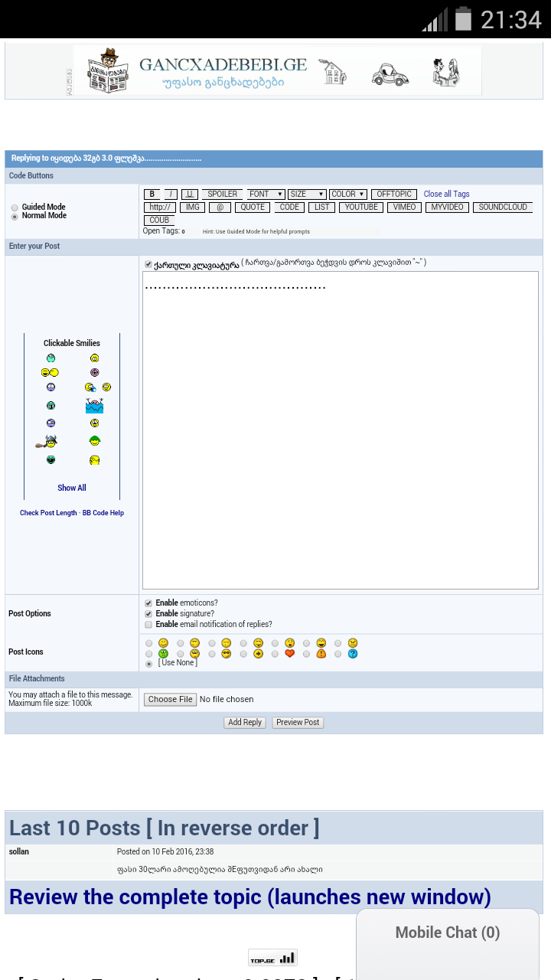Screen dimensions: 551x980
Task: Insert the two yellow kissing smilies emoticon
Action: click(x=50, y=372)
